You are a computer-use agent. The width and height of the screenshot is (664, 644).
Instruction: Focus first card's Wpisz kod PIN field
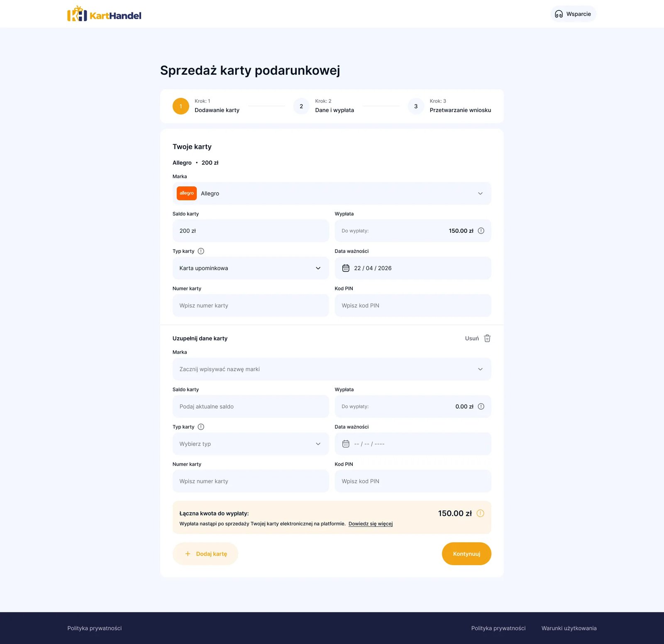413,305
